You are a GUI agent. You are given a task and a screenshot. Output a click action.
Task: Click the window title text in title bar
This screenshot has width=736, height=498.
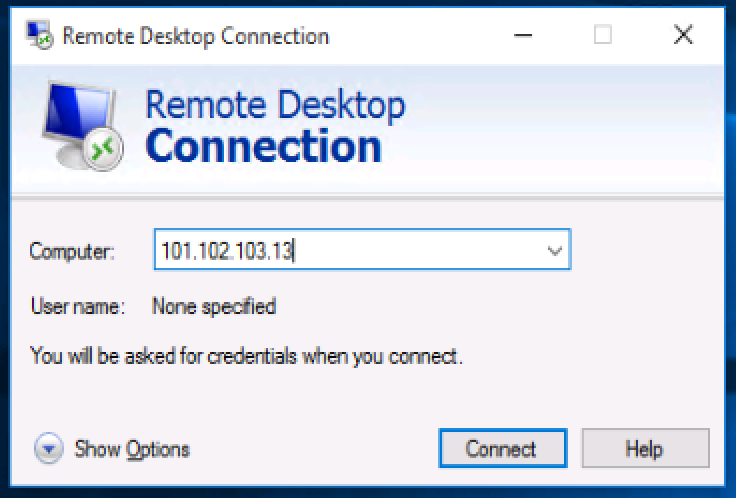click(x=195, y=37)
